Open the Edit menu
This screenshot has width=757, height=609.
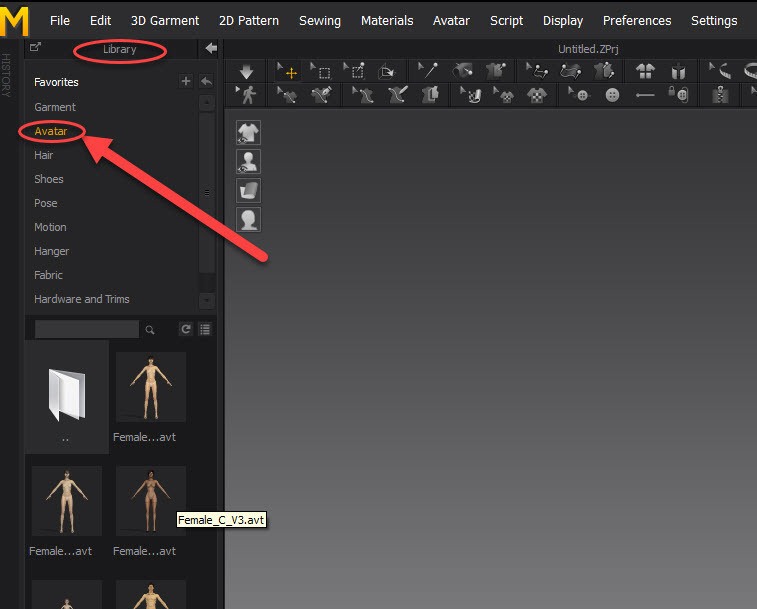click(x=100, y=21)
